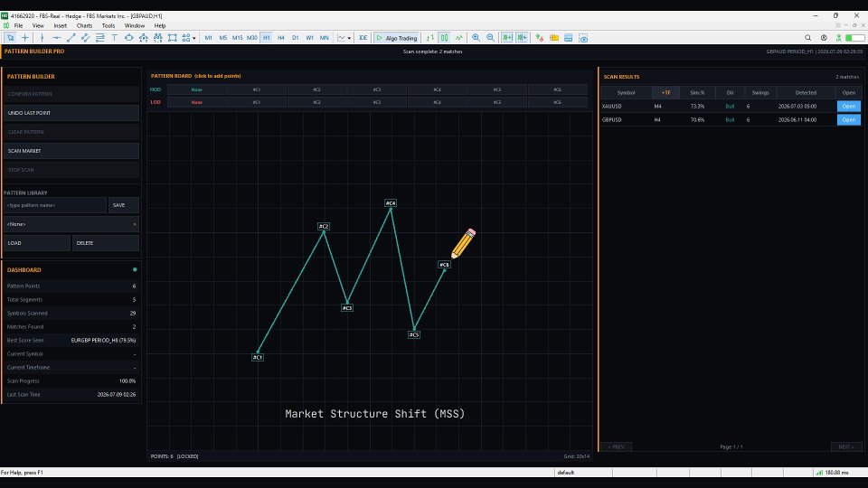Switch timeframe to M15
Screen dimensions: 868x488
pos(237,38)
